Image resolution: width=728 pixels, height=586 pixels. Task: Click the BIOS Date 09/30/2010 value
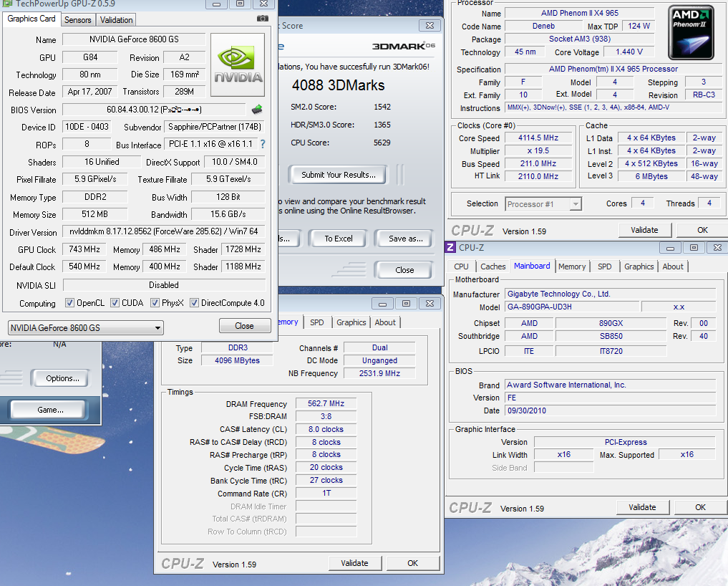click(x=610, y=410)
